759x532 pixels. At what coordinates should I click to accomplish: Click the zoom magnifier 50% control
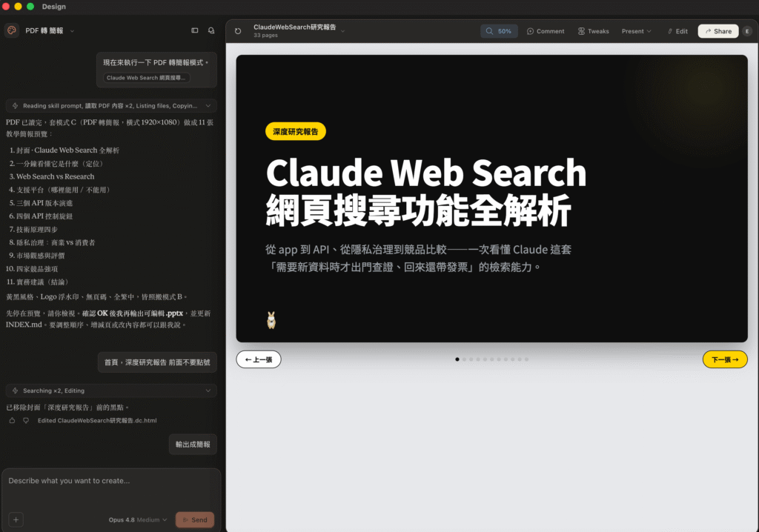pos(499,31)
